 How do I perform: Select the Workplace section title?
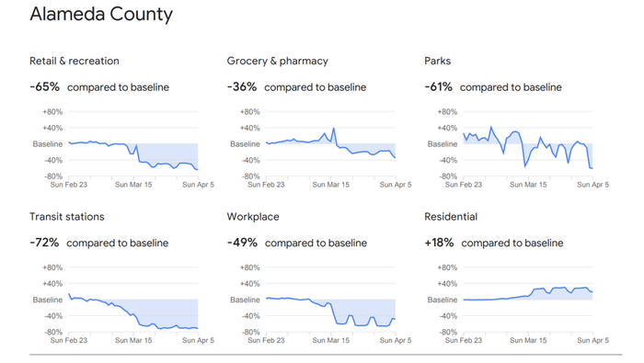coord(253,217)
